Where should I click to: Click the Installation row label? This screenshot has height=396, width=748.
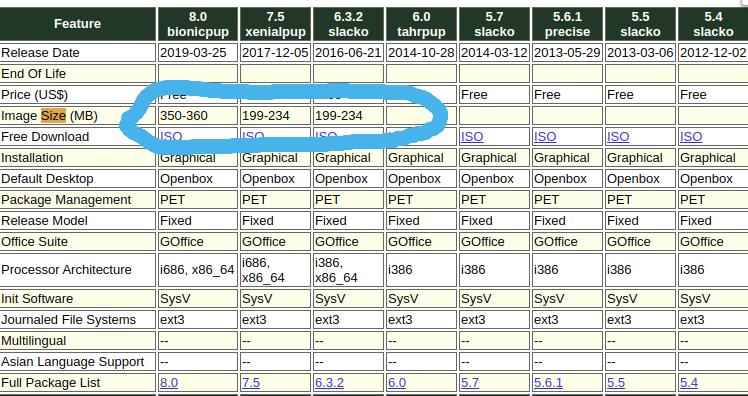point(32,157)
